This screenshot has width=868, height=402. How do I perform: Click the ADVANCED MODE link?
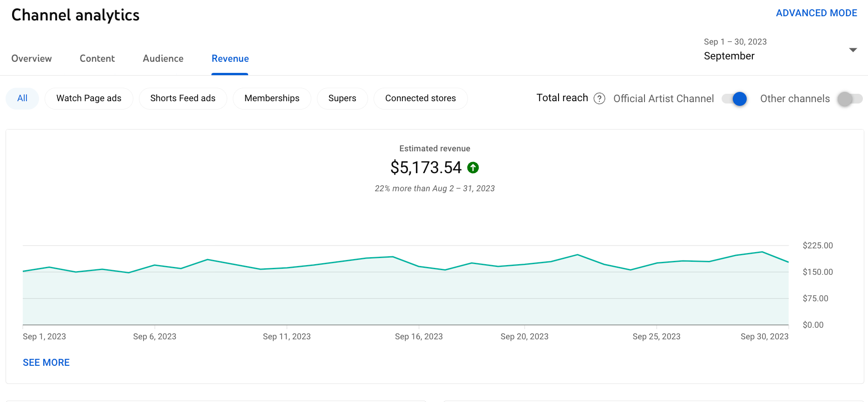(816, 13)
